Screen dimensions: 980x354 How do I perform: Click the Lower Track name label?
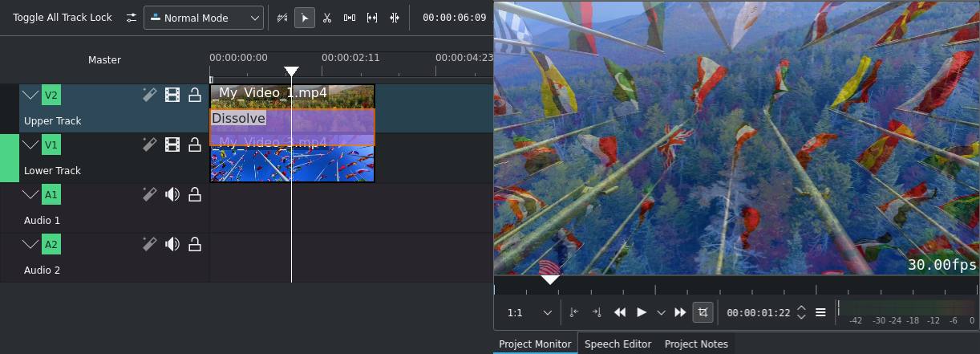(x=53, y=171)
